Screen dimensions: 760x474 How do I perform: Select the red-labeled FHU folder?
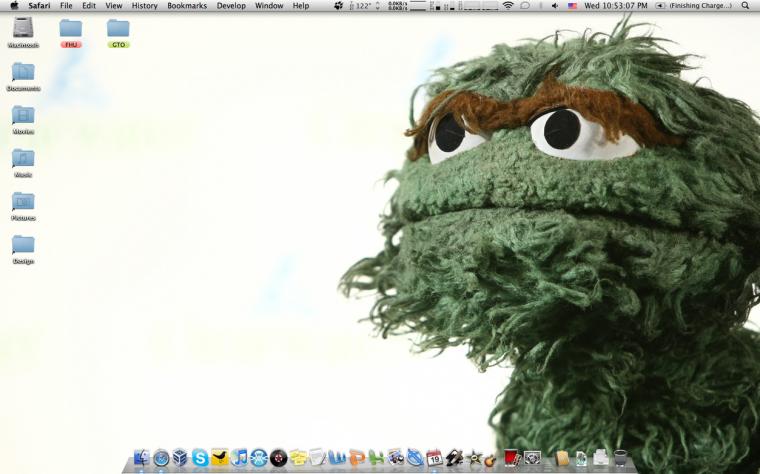pyautogui.click(x=71, y=32)
